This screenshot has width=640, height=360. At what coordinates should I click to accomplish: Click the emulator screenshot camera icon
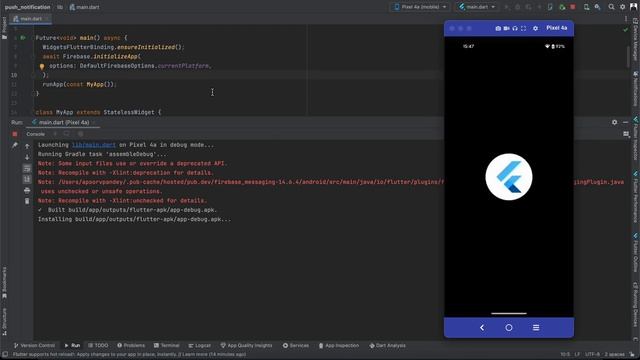498,28
